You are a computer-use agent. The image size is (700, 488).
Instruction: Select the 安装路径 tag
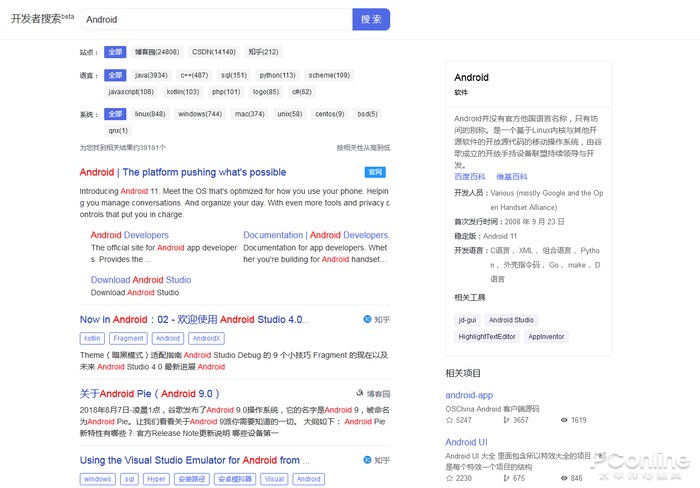click(x=192, y=479)
